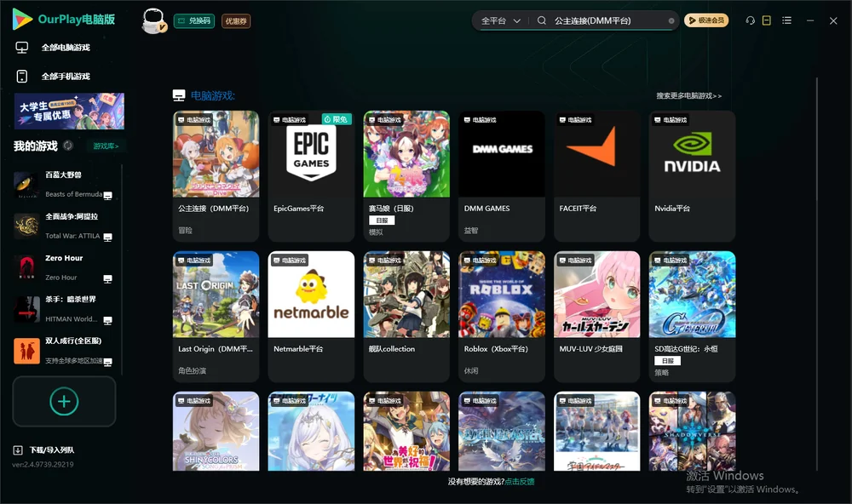Screen dimensions: 852x504
Task: Open the Netmarble平台 card
Action: click(x=311, y=317)
